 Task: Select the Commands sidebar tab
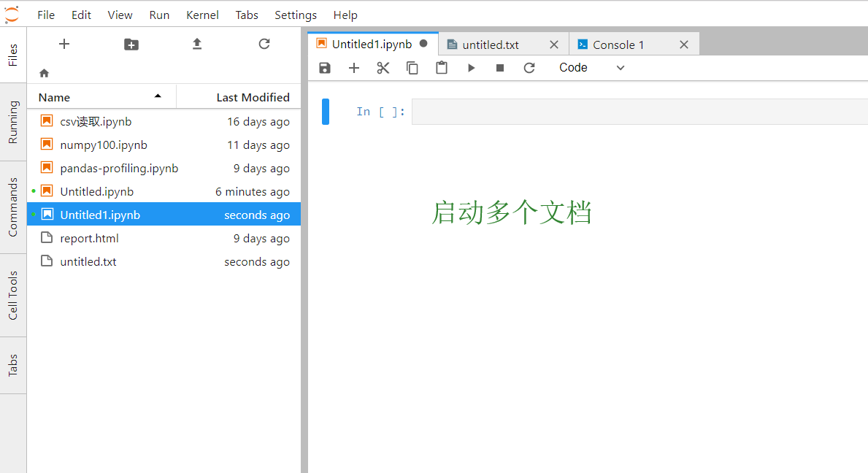[x=12, y=207]
